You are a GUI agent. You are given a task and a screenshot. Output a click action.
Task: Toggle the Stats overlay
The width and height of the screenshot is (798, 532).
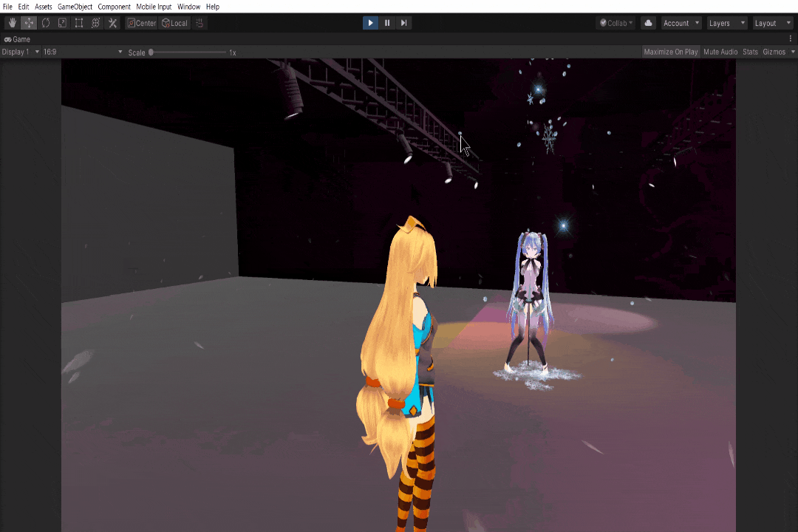coord(750,52)
